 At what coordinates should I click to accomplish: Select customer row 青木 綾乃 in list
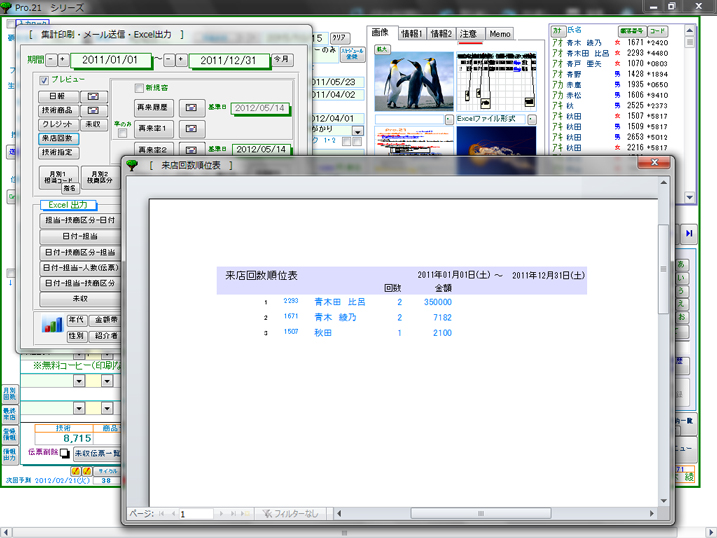point(610,43)
